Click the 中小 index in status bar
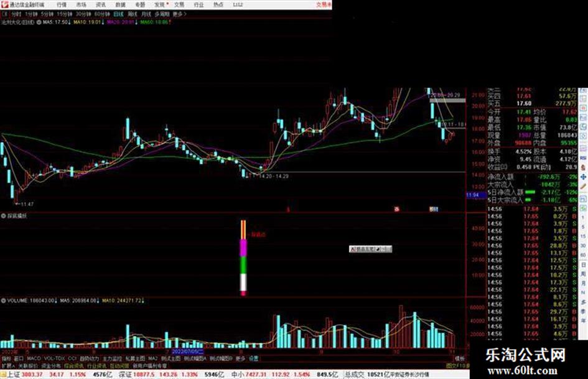588x379 pixels. point(238,375)
